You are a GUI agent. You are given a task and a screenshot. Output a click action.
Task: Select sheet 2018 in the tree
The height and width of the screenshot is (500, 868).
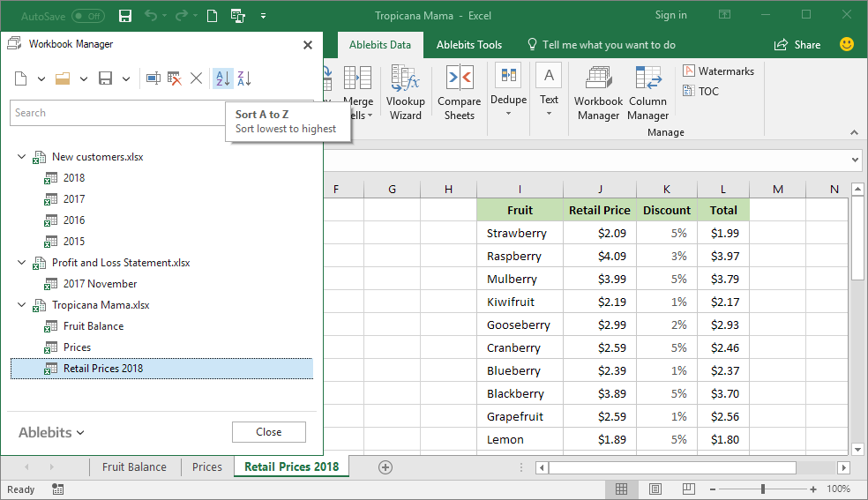pos(73,178)
